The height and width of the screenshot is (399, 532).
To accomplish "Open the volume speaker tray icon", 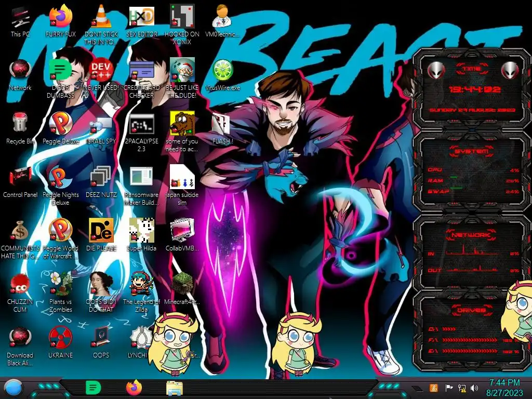I will (474, 388).
